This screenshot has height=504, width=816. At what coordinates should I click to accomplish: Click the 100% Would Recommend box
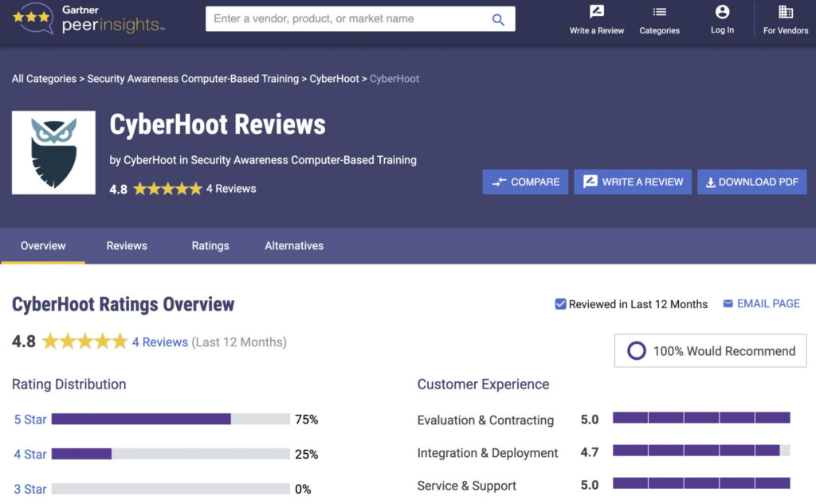[710, 351]
